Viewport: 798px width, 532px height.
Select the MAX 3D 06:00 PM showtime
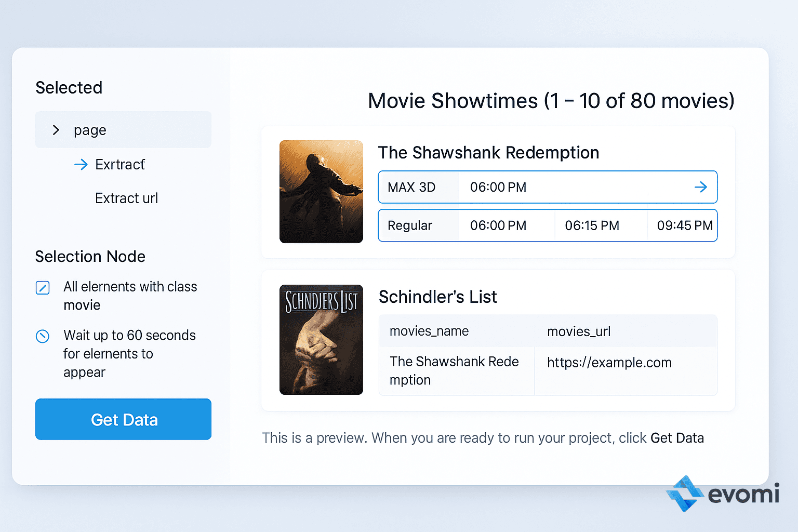[x=498, y=187]
